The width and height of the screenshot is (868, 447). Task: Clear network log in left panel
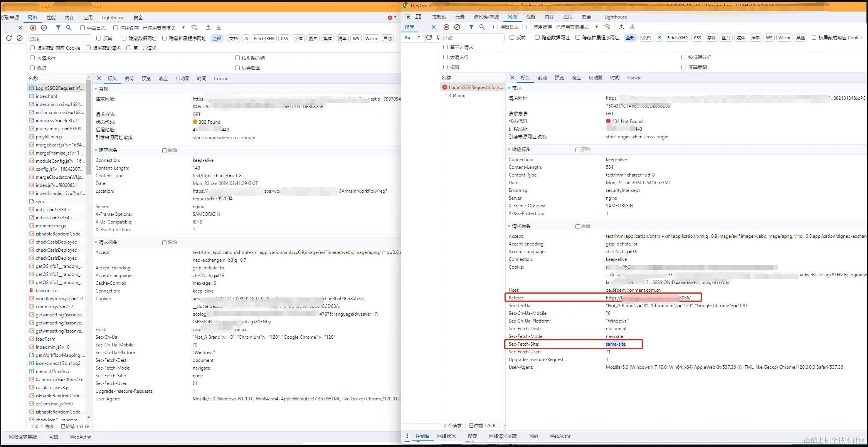[44, 28]
